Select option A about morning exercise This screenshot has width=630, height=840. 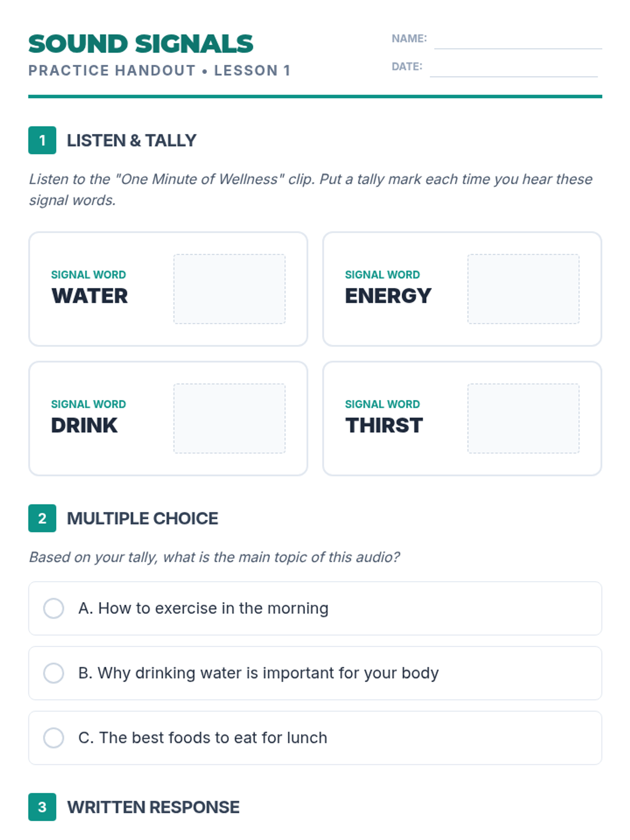click(x=315, y=608)
